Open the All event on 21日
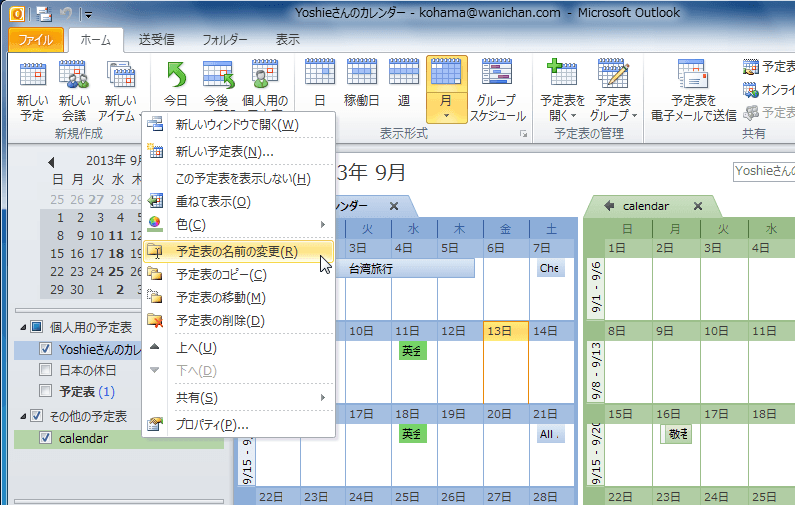Screen dimensions: 795x505 551,434
